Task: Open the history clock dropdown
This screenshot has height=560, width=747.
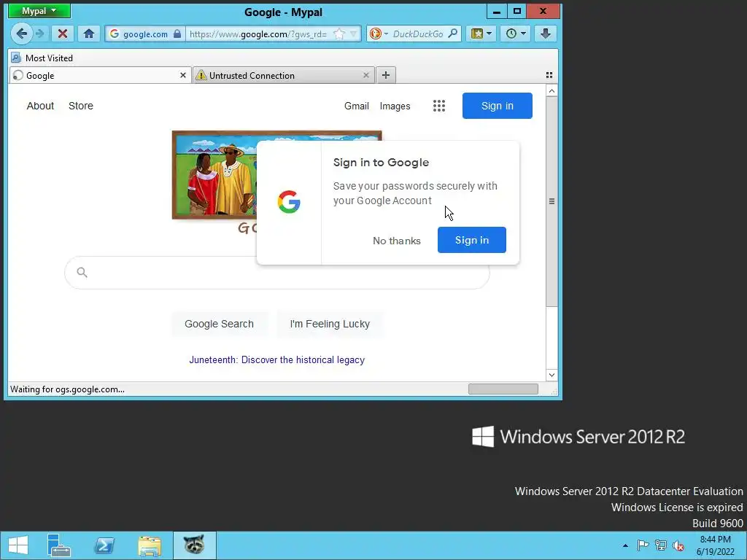Action: [x=516, y=34]
